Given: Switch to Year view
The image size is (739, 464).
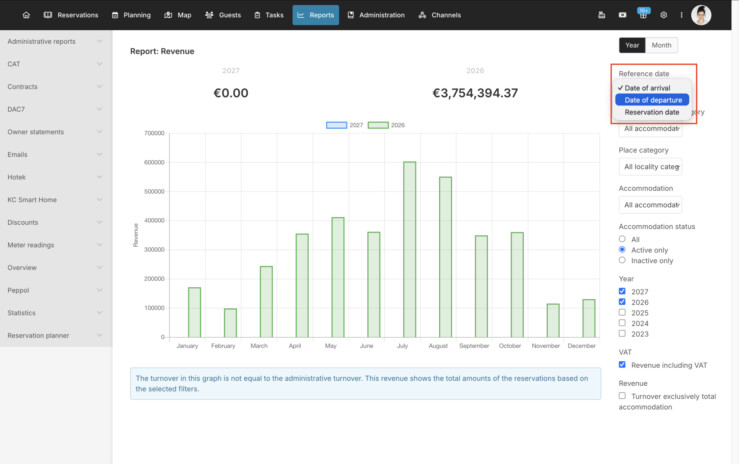Looking at the screenshot, I should (632, 45).
